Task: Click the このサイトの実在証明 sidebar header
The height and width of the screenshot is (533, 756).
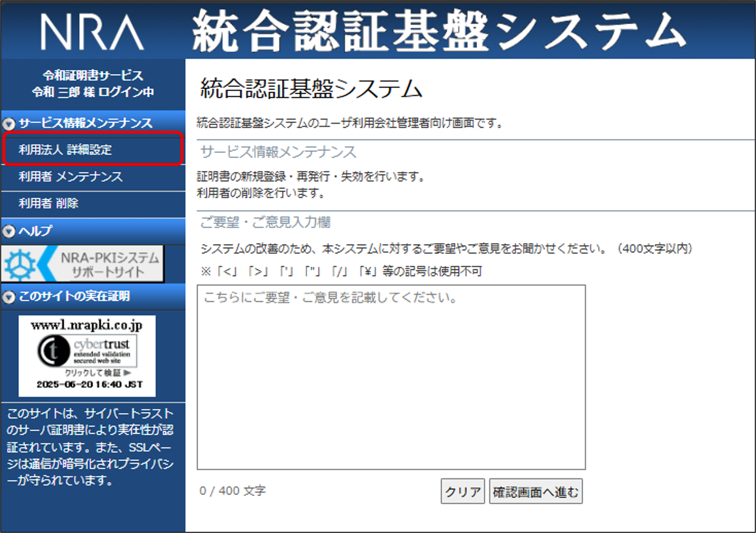Action: (x=93, y=296)
